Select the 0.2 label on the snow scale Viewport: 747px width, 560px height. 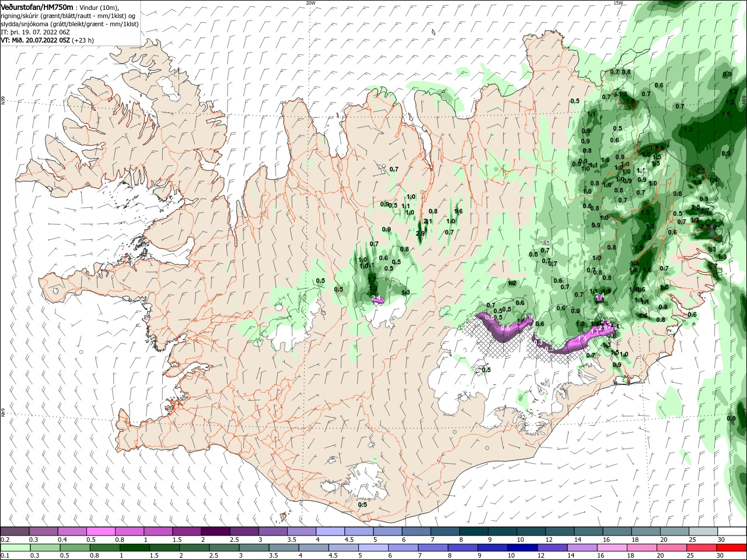coord(5,540)
